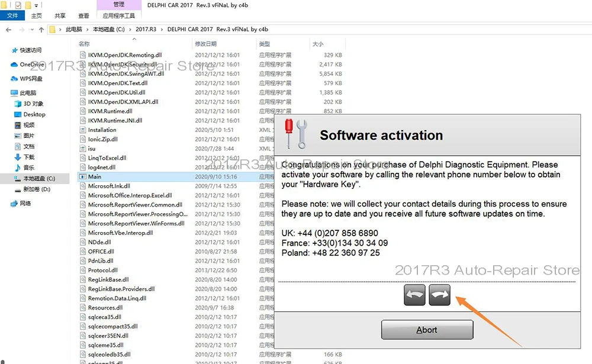Select RegLinkBase.Providers.dll file

(x=121, y=289)
